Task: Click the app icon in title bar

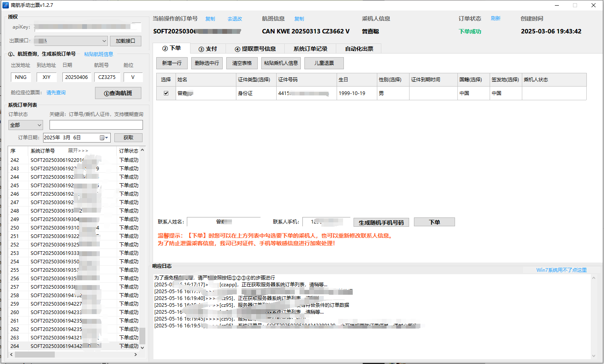Action: (6, 5)
